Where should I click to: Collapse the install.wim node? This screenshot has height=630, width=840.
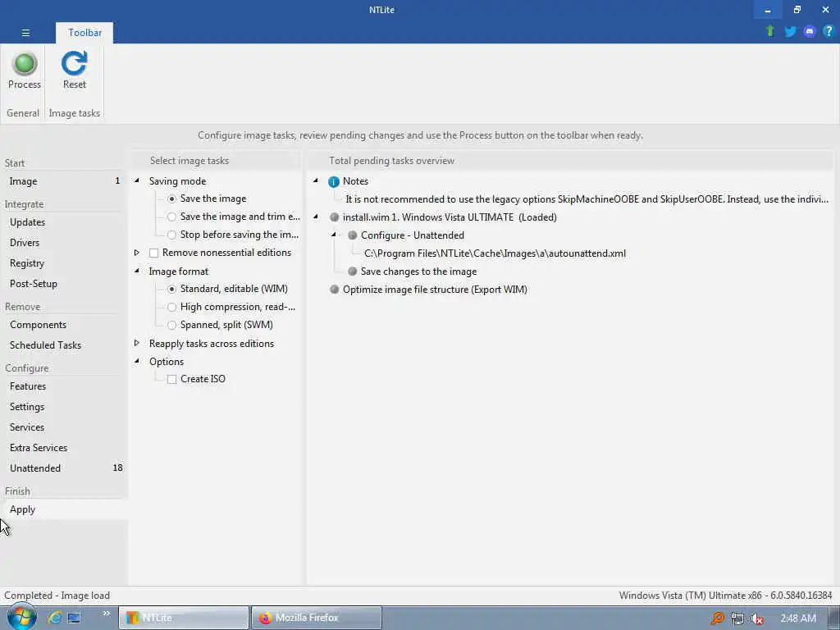pos(316,217)
